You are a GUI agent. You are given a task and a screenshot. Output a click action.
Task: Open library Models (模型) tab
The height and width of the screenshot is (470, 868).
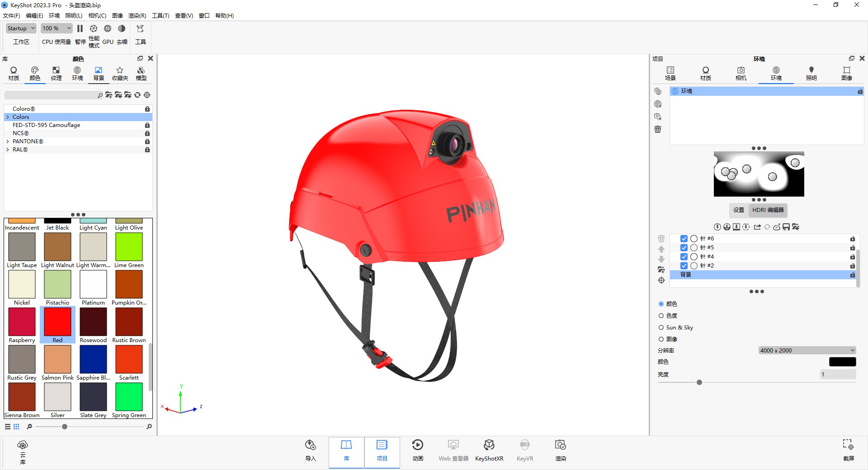coord(141,74)
